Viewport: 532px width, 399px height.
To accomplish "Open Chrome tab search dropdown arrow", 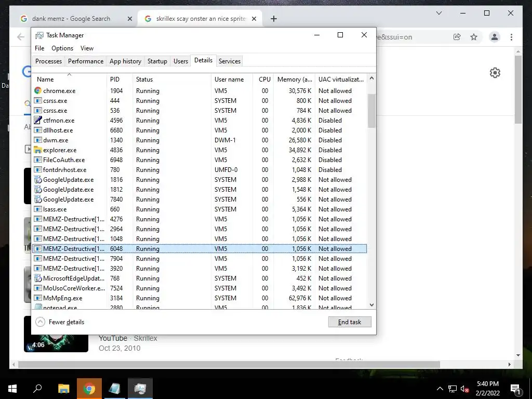I will 438,13.
